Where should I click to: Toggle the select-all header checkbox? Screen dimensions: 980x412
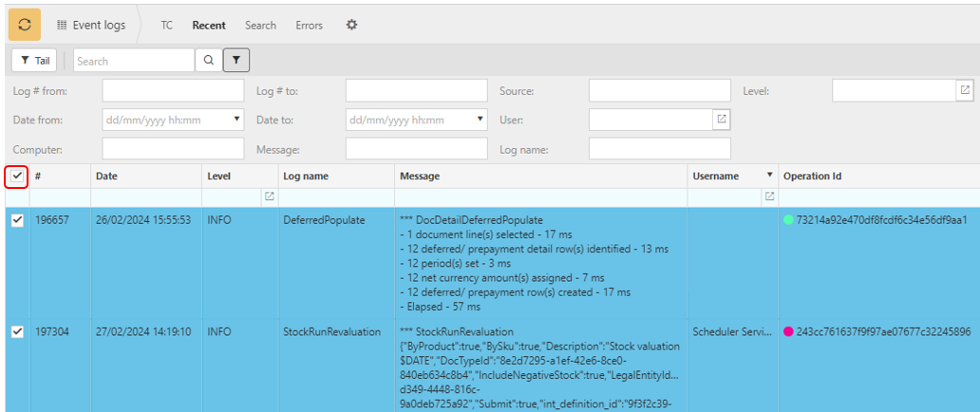[17, 176]
